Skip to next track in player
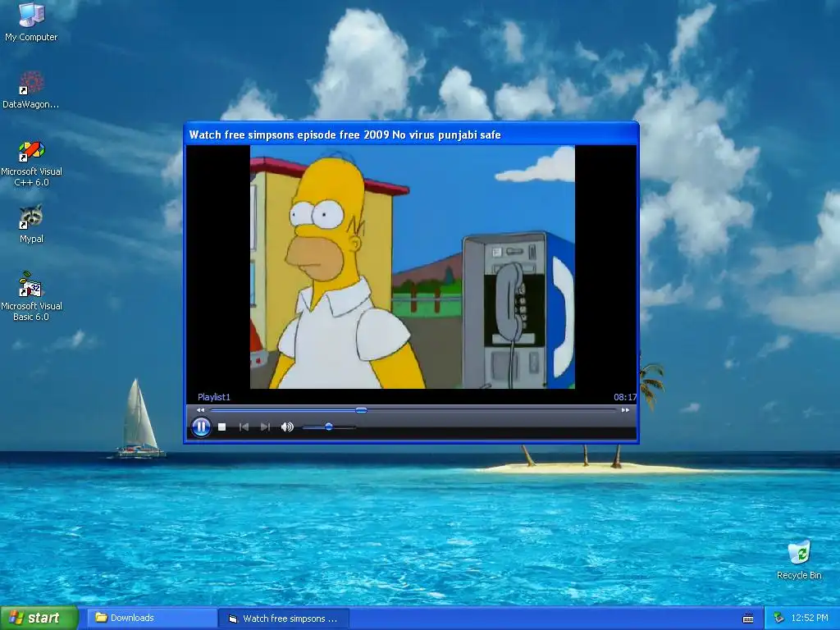Screen dimensions: 840x630 265,427
